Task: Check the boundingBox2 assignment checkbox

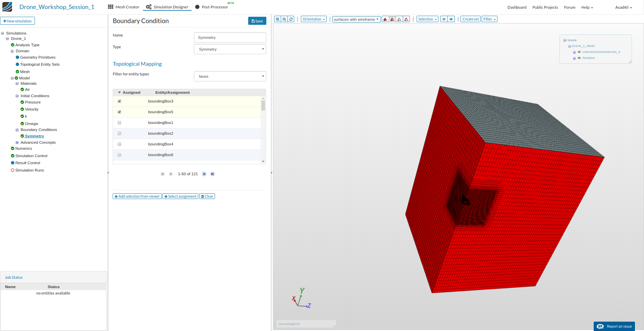Action: tap(119, 133)
